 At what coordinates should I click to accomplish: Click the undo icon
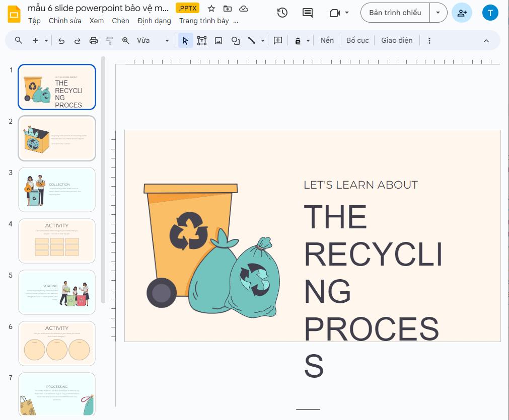[x=61, y=40]
